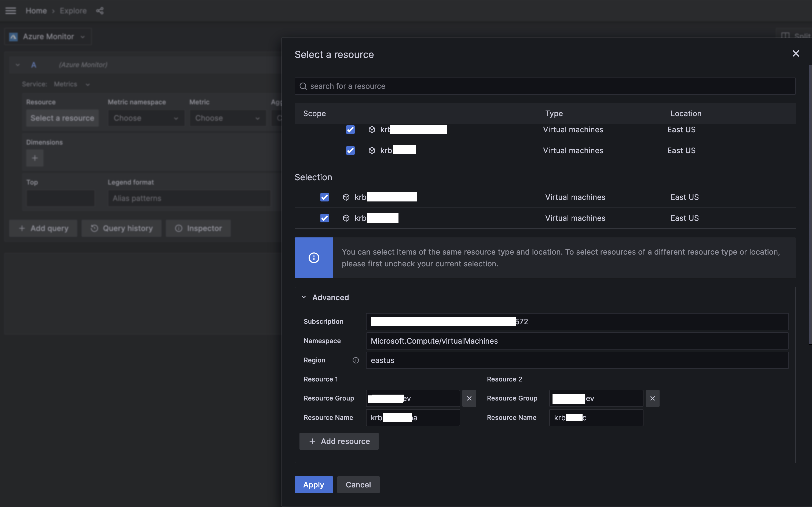Click the Region info icon
812x507 pixels.
[356, 360]
